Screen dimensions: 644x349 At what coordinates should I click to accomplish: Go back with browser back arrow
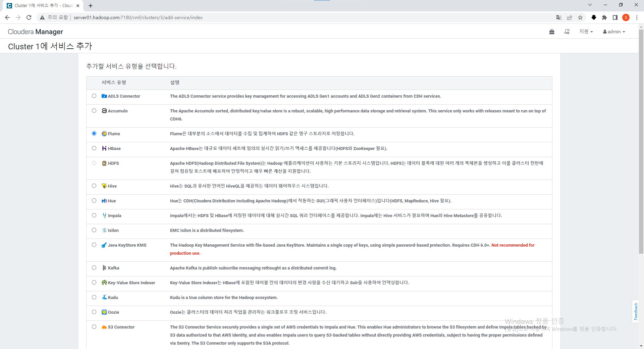[7, 17]
